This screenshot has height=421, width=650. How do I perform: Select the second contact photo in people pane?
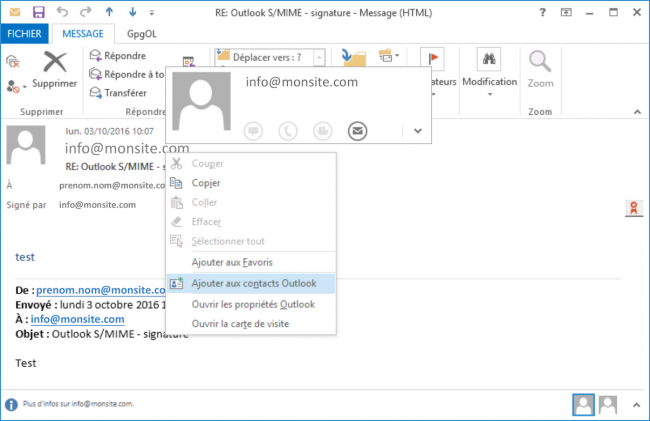point(608,405)
